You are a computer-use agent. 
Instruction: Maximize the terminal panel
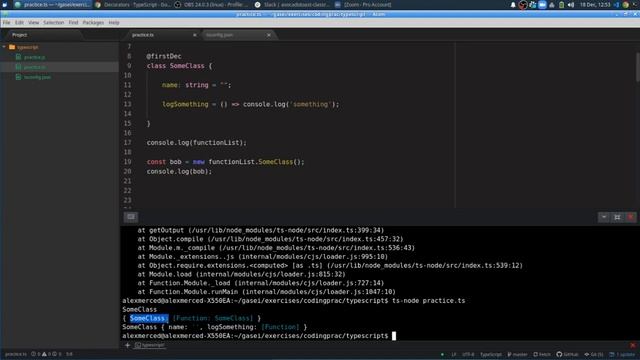(617, 217)
